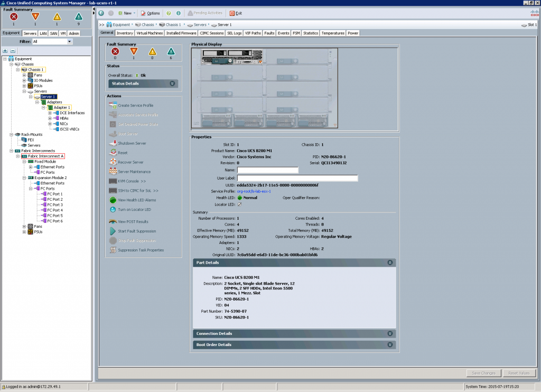Expand the IO Modules tree node
The width and height of the screenshot is (541, 392).
coord(24,80)
